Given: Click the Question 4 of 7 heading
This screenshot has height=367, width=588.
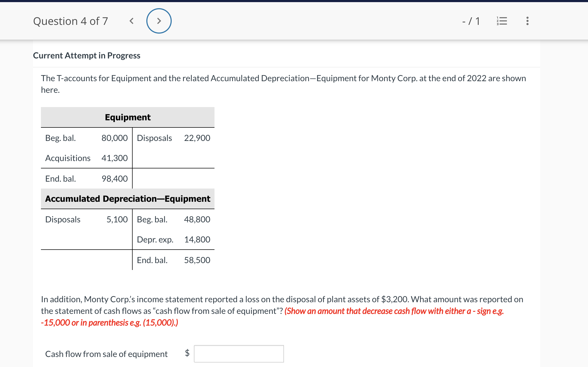Looking at the screenshot, I should click(x=71, y=21).
